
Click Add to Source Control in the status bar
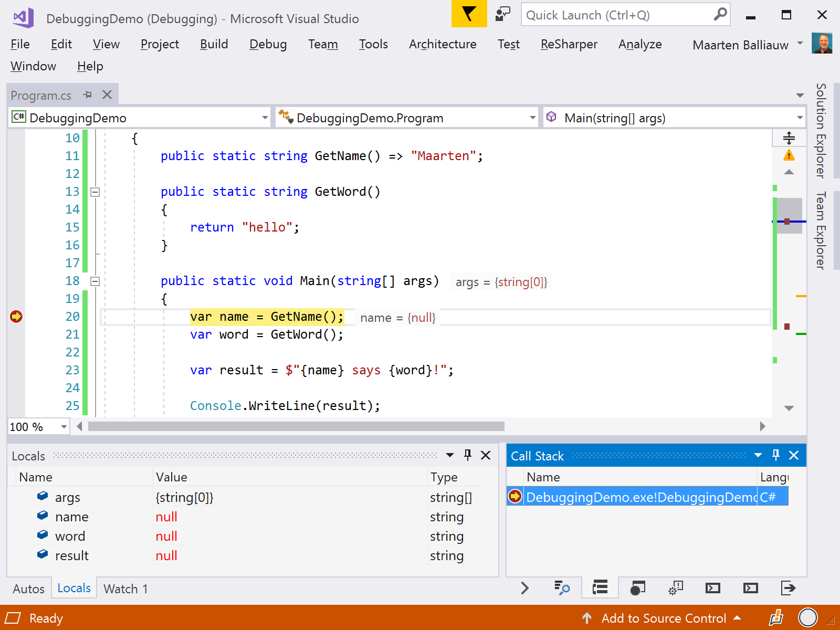(665, 618)
